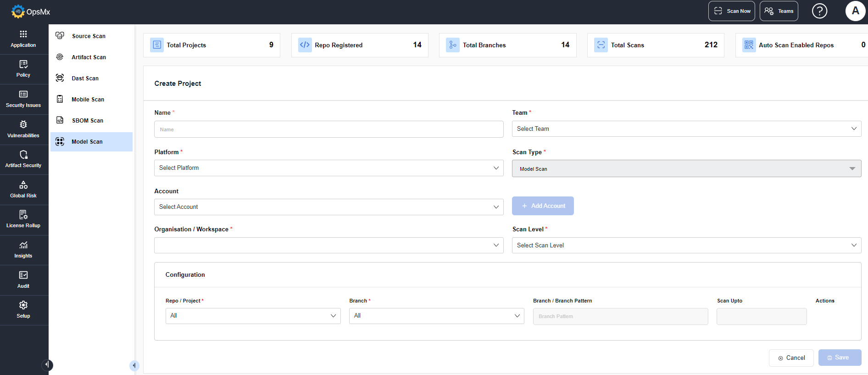868x375 pixels.
Task: Focus the project Name input field
Action: [x=328, y=129]
